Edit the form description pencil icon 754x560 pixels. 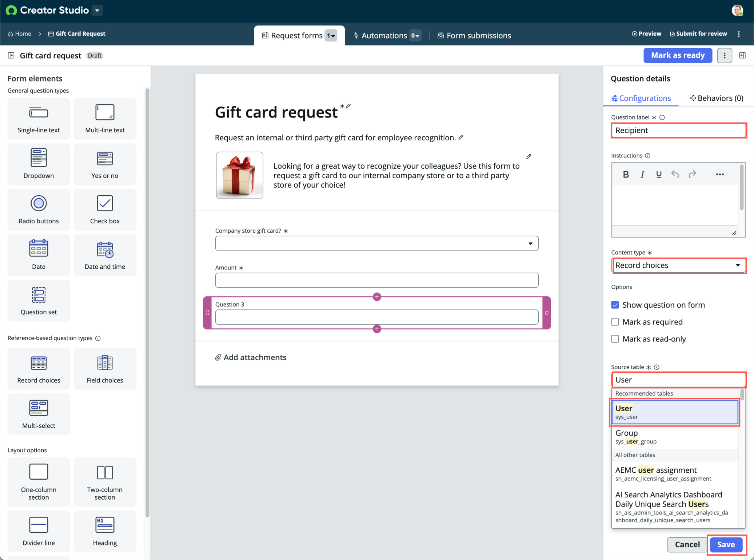coord(461,137)
